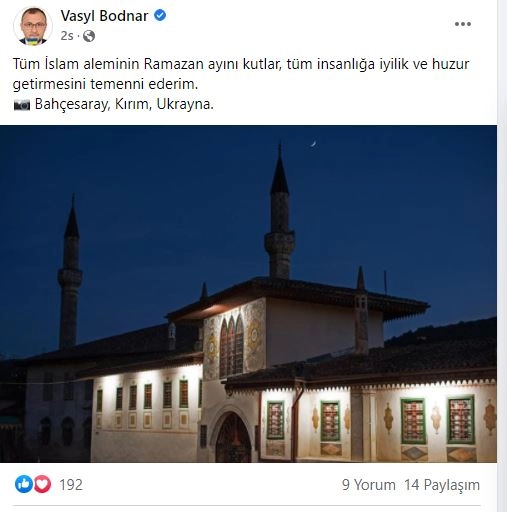The image size is (507, 512).
Task: Click the blue thumbs-up Like reaction icon
Action: click(x=24, y=484)
